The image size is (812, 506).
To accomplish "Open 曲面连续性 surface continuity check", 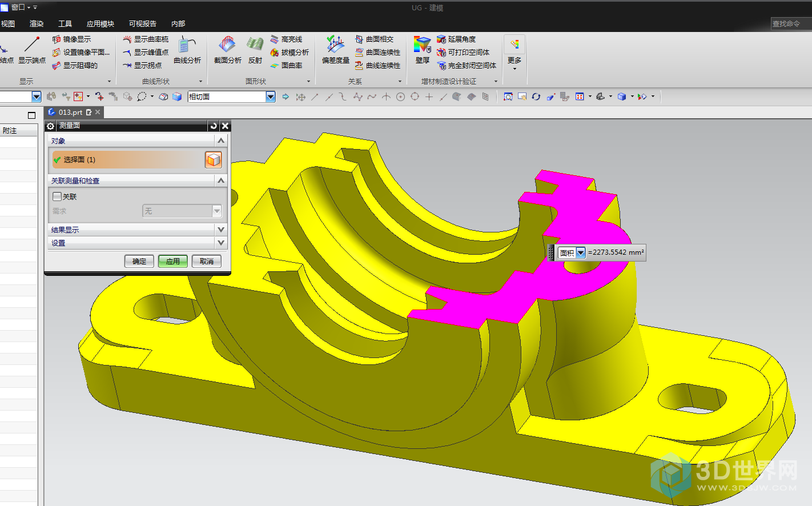I will (x=377, y=53).
